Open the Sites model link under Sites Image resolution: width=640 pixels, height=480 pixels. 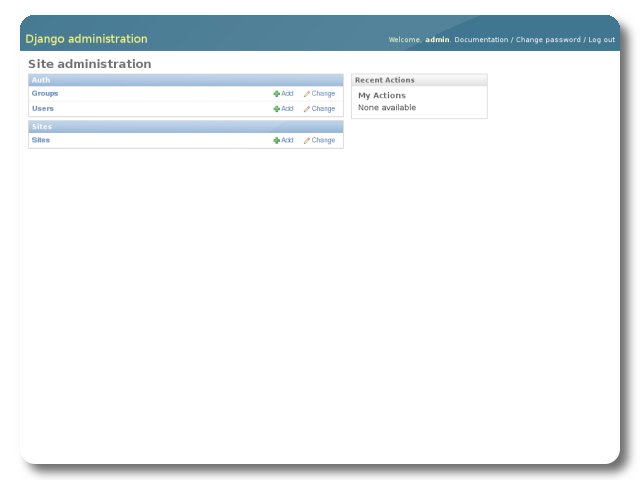coord(41,140)
